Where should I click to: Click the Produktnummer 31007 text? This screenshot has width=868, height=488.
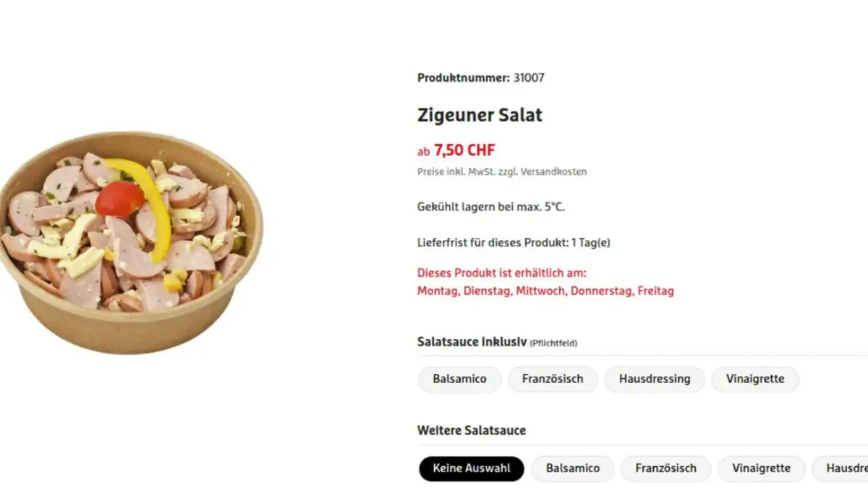coord(480,78)
